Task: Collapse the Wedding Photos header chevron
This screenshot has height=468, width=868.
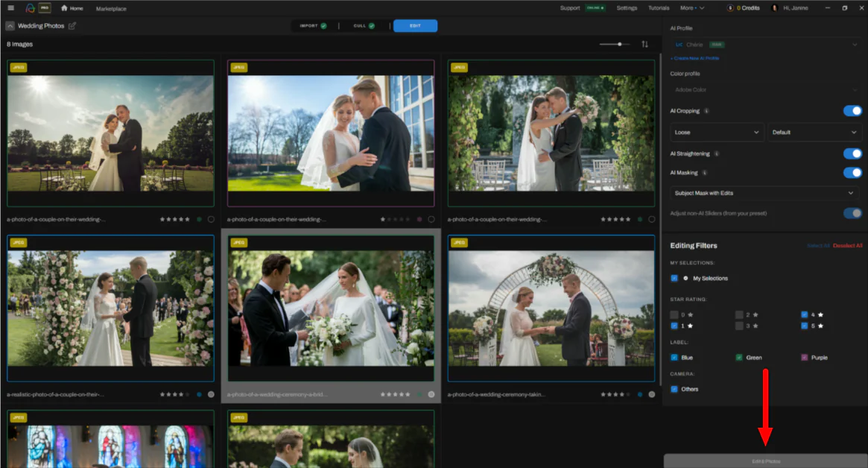Action: coord(10,26)
